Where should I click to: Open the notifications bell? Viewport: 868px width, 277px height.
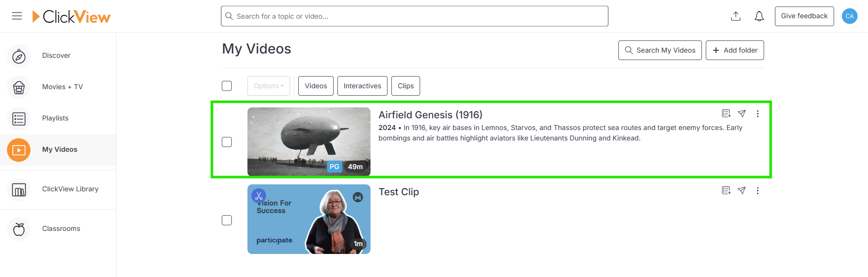(759, 16)
